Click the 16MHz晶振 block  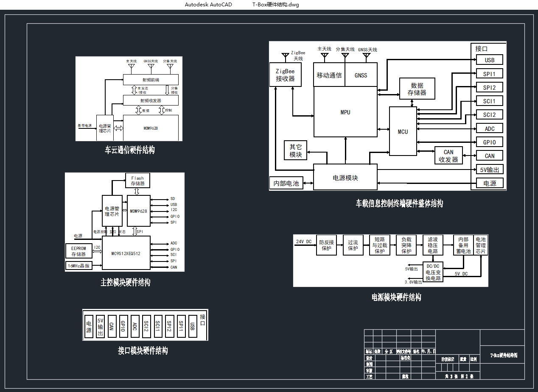79,266
